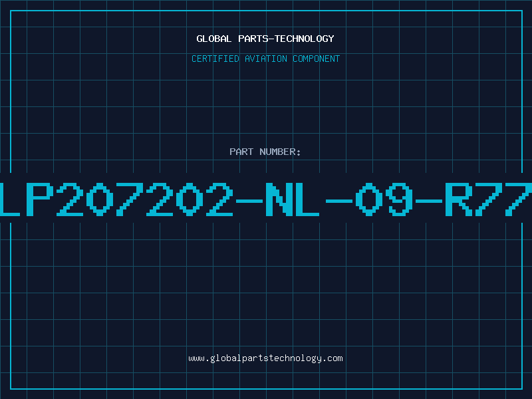Select the CERTIFIED AVIATION COMPONENT subtitle
532x399 pixels.
coord(265,59)
